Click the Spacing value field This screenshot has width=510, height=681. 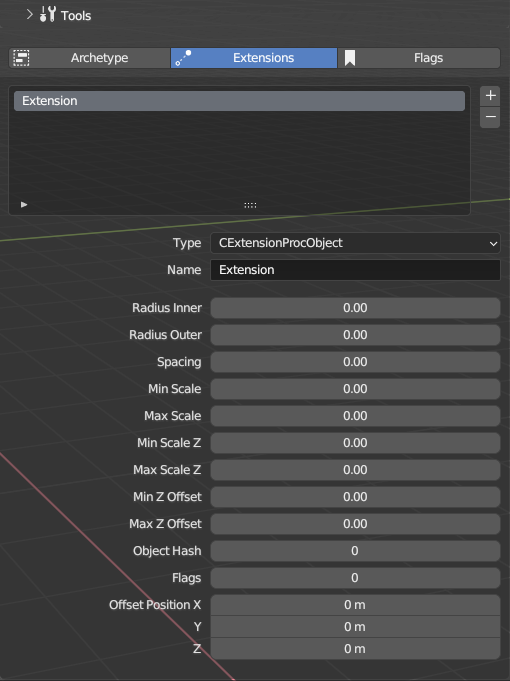[355, 362]
